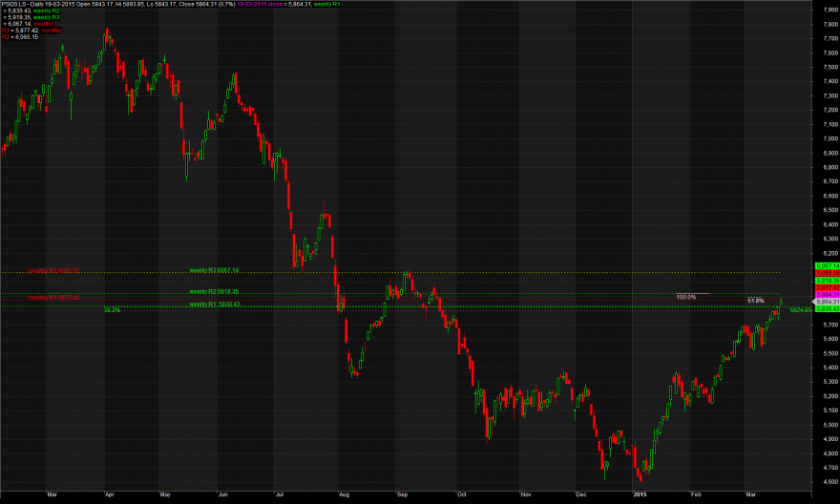
Task: Click the Jul label on the time axis
Action: [x=279, y=494]
